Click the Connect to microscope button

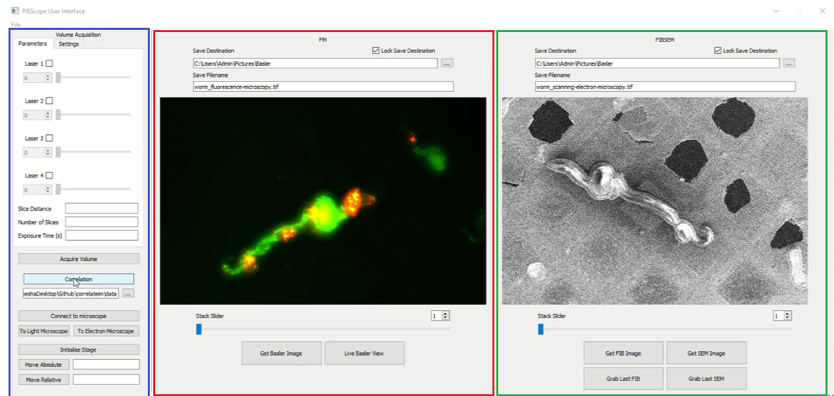coord(79,316)
